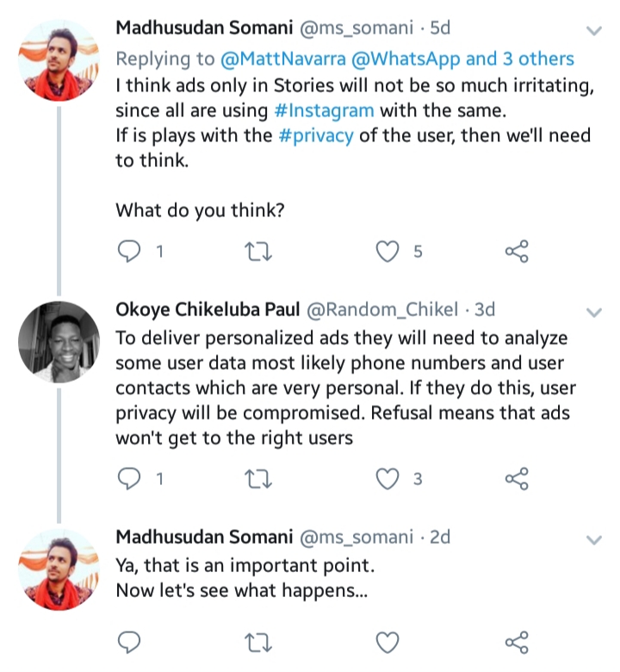The width and height of the screenshot is (620, 672).
Task: Like Okoye's tweet with 3 likes
Action: tap(389, 479)
